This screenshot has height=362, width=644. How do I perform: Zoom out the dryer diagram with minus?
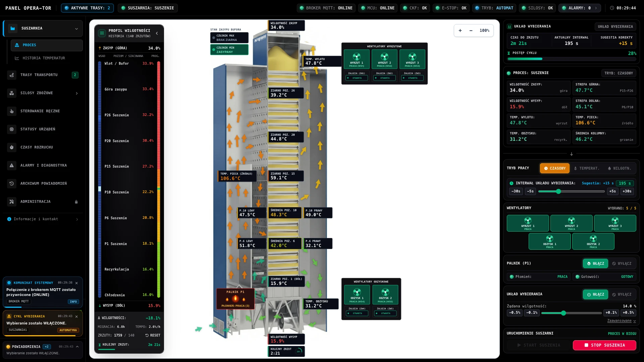(471, 31)
